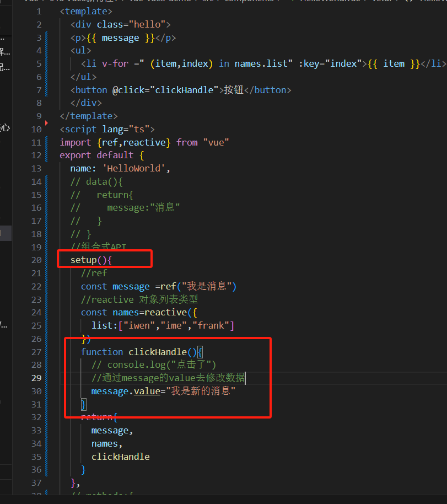This screenshot has height=504, width=447.
Task: Click the commented message:"消息" on line 16
Action: pyautogui.click(x=143, y=208)
